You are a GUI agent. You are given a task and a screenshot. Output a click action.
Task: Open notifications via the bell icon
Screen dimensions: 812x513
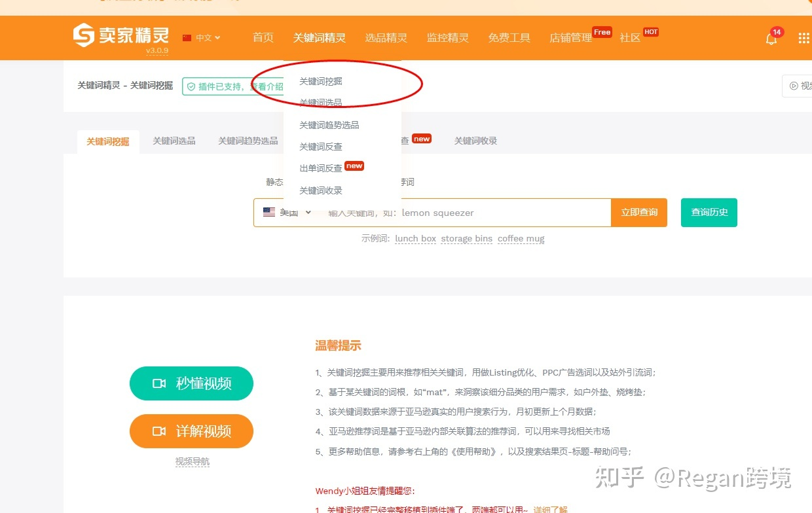pos(770,39)
